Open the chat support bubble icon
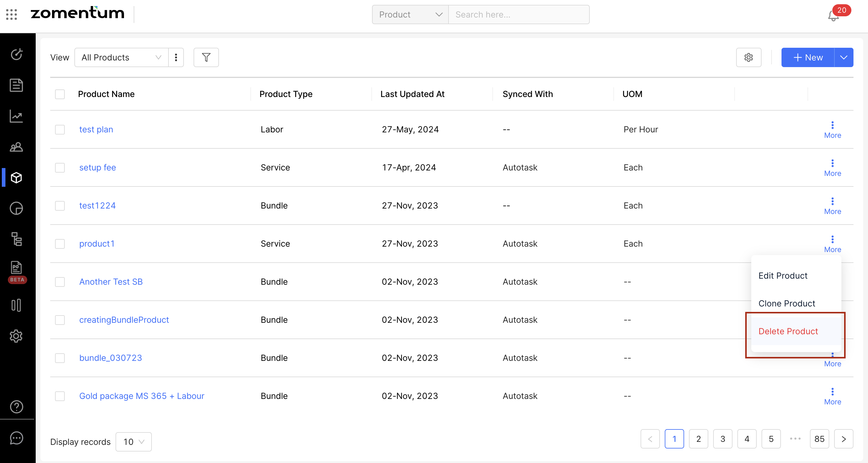Viewport: 868px width, 463px height. pyautogui.click(x=16, y=438)
